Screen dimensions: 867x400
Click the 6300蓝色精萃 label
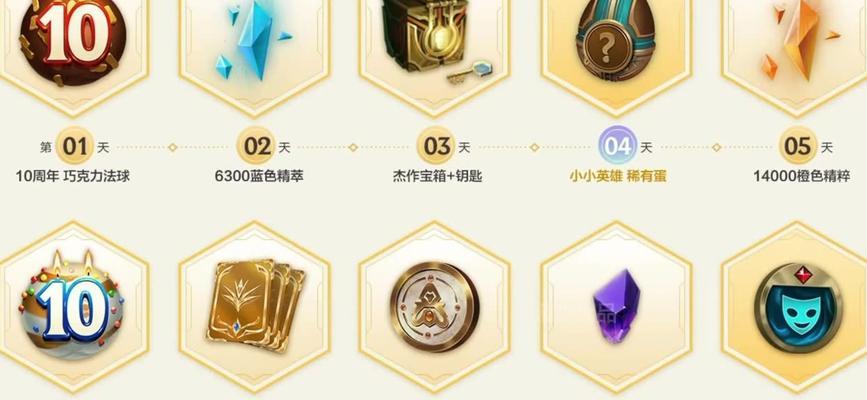pos(259,176)
